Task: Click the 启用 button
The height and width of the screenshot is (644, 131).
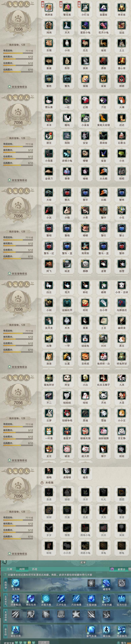Action: 44,642
